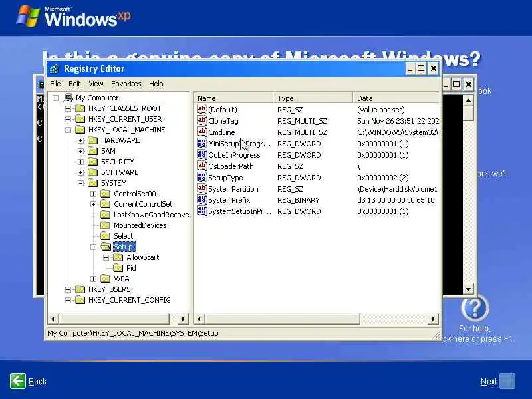
Task: Open the Help menu
Action: point(156,84)
